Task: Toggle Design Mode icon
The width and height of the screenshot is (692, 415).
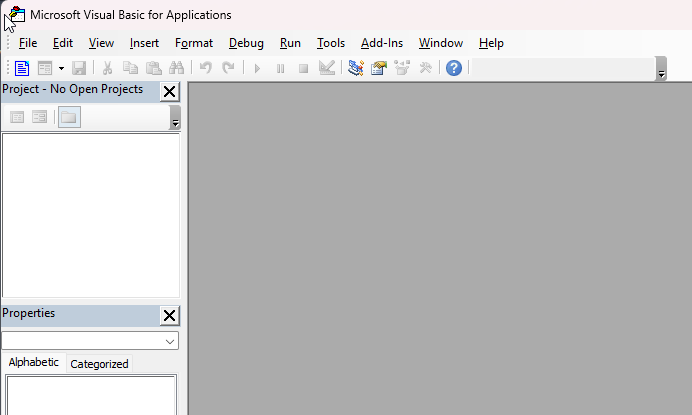Action: [x=327, y=68]
